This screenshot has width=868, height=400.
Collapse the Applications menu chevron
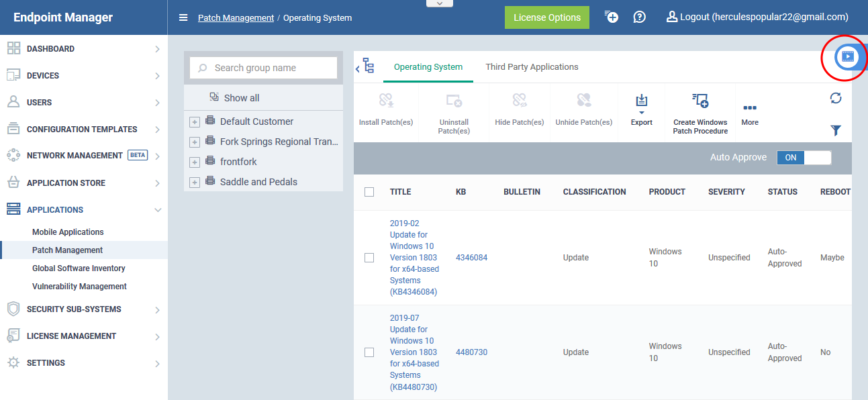(158, 210)
